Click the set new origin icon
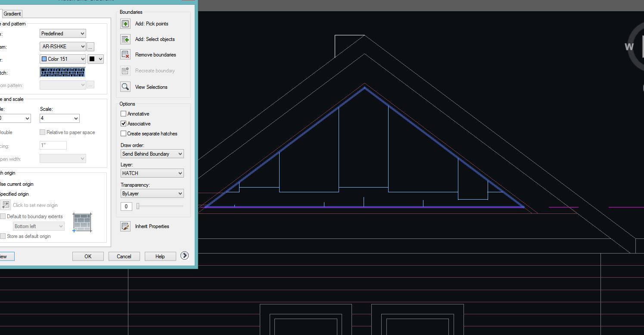This screenshot has width=644, height=335. coord(6,205)
